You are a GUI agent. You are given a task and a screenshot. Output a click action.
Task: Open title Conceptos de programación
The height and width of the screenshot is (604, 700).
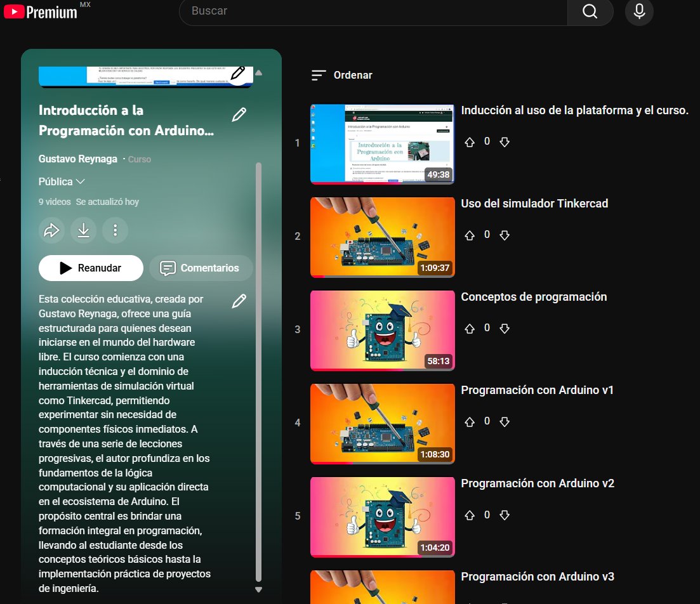pyautogui.click(x=534, y=297)
